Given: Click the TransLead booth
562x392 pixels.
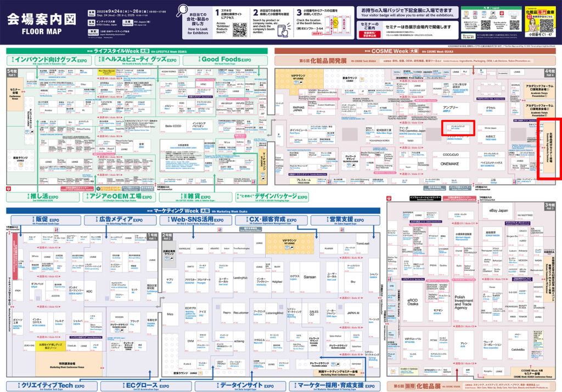Looking at the screenshot, I should point(362,243).
